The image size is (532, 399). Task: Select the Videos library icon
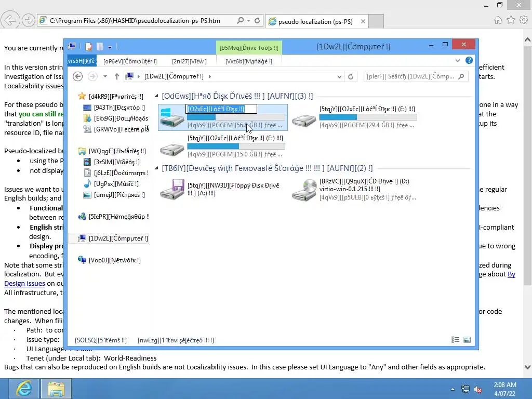tap(87, 162)
